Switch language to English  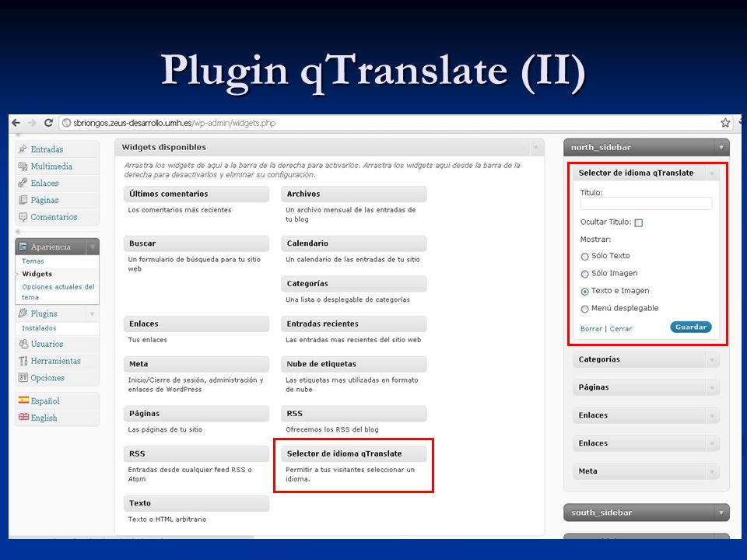[44, 418]
